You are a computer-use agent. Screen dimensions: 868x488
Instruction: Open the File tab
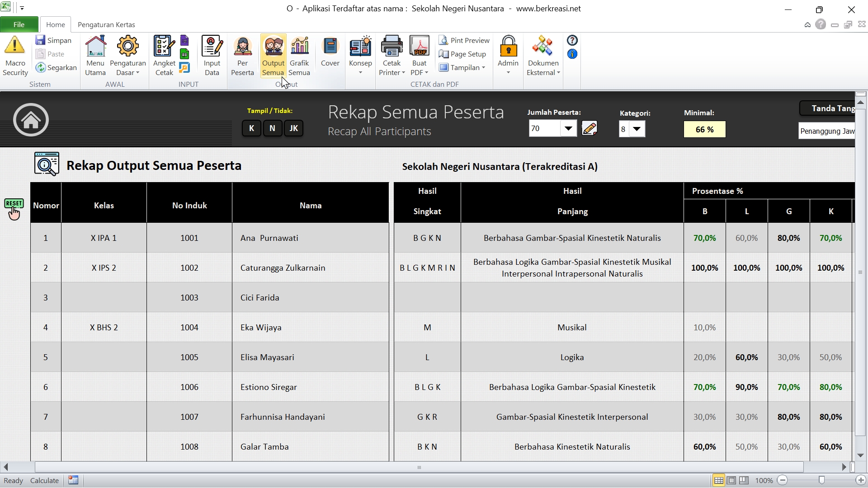pyautogui.click(x=19, y=24)
